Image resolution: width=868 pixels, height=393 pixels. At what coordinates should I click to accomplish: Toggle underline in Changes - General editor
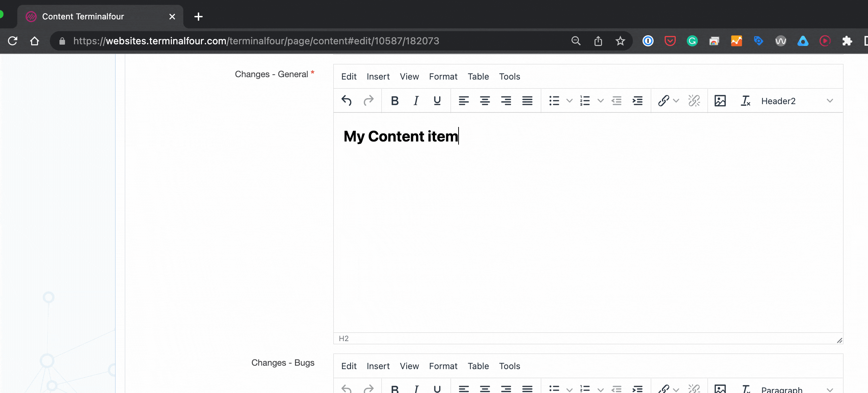(437, 101)
